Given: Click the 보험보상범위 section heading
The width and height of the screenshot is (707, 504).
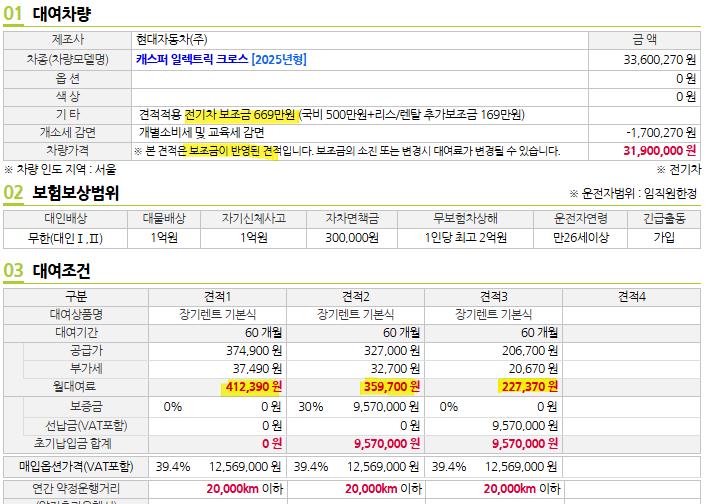Looking at the screenshot, I should pyautogui.click(x=76, y=193).
